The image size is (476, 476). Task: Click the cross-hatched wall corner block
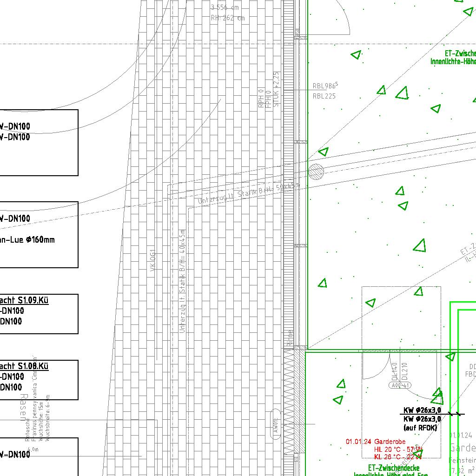pos(301,348)
